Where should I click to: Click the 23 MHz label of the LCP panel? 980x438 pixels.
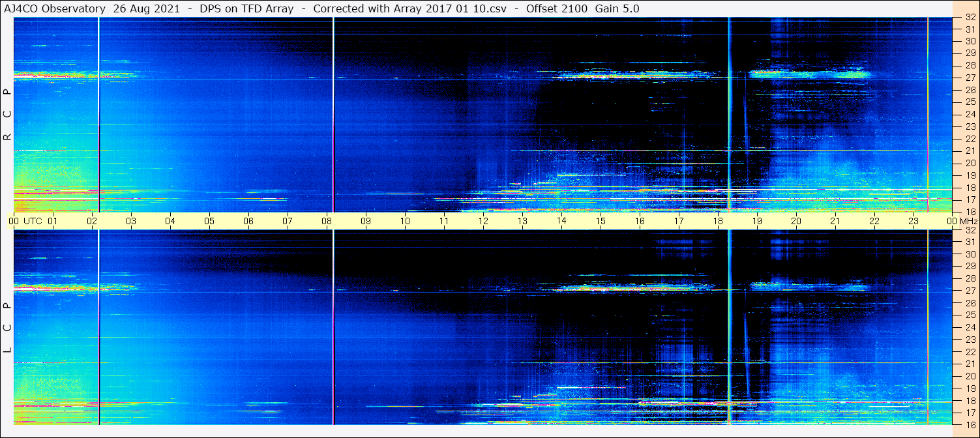(970, 340)
